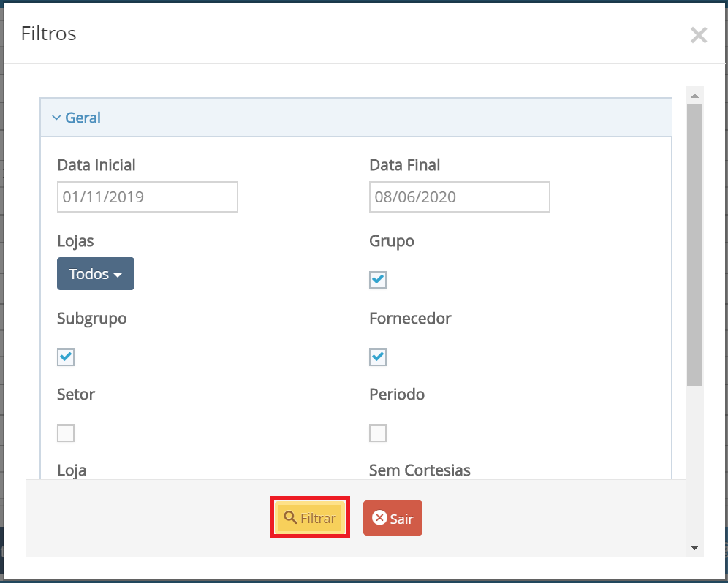The height and width of the screenshot is (583, 728).
Task: Open the Lojas Todos dropdown
Action: coord(96,274)
